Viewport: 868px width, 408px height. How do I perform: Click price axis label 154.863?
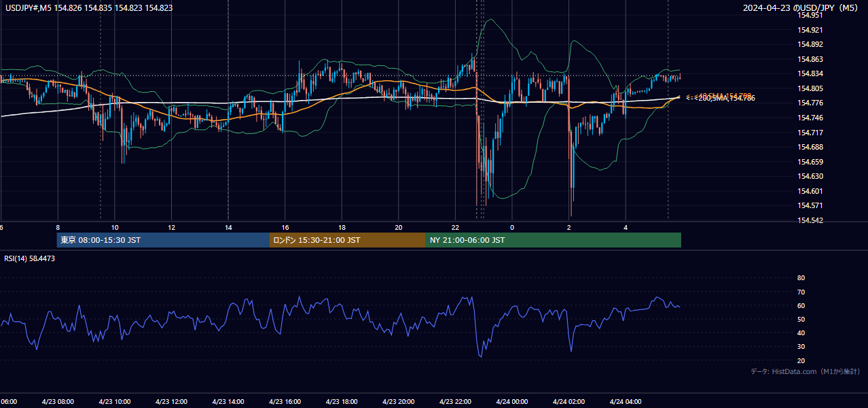click(x=811, y=59)
